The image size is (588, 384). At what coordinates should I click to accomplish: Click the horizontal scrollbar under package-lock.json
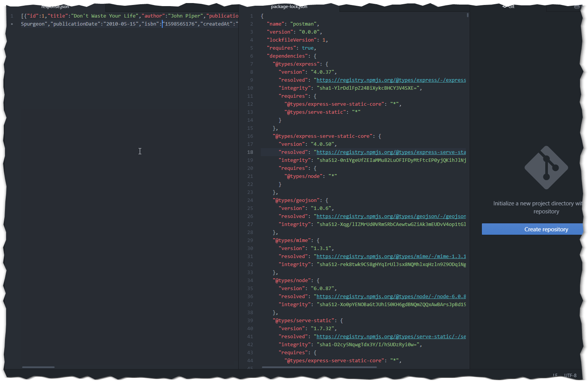[x=320, y=367]
